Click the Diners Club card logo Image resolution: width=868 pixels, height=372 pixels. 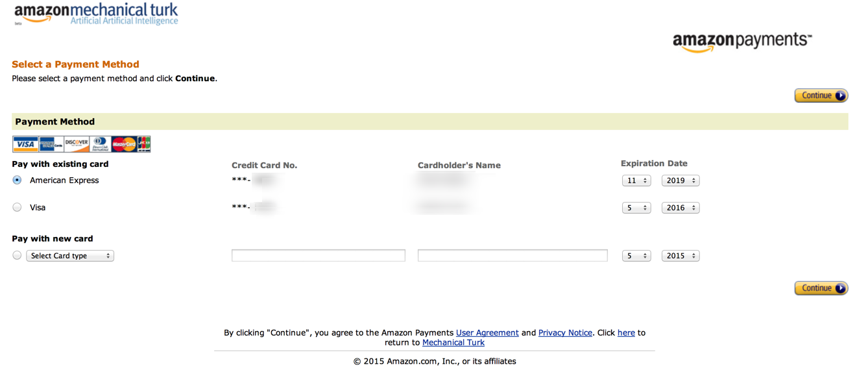100,144
